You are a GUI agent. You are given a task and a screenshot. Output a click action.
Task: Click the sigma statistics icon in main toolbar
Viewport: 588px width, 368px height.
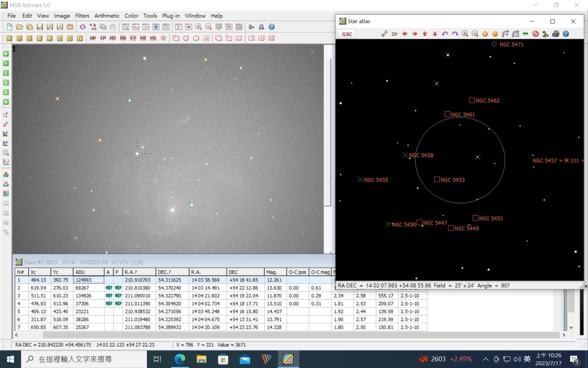click(x=179, y=27)
